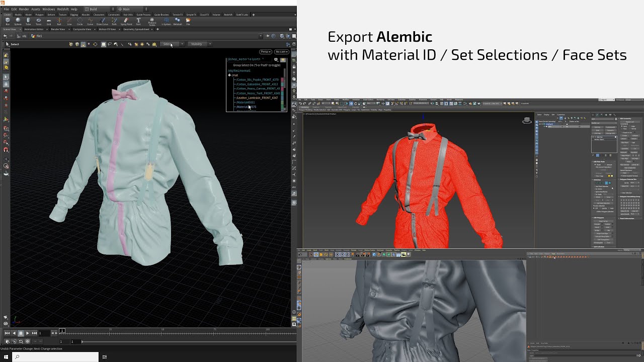Collapse the /mat tree node
Image resolution: width=644 pixels, height=362 pixels.
pyautogui.click(x=229, y=75)
